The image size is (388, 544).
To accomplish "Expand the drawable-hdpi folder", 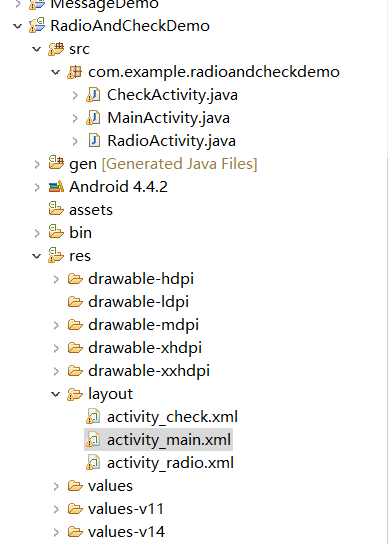I will [56, 279].
